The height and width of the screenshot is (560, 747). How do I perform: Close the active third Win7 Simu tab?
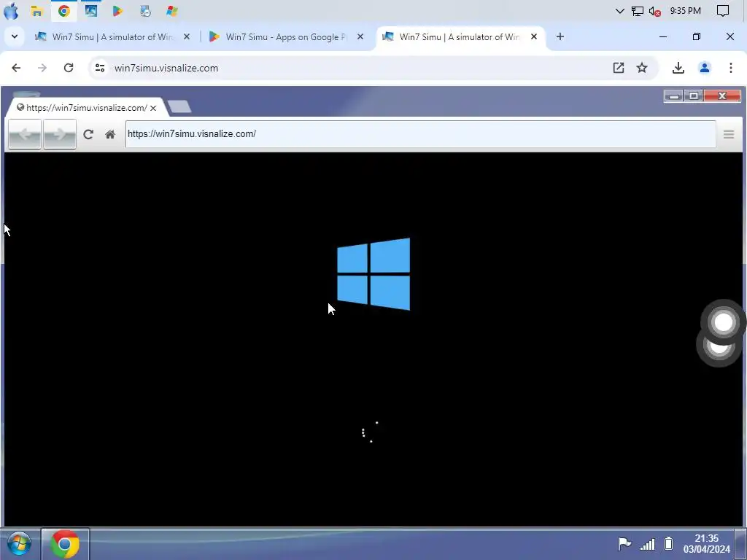point(534,36)
